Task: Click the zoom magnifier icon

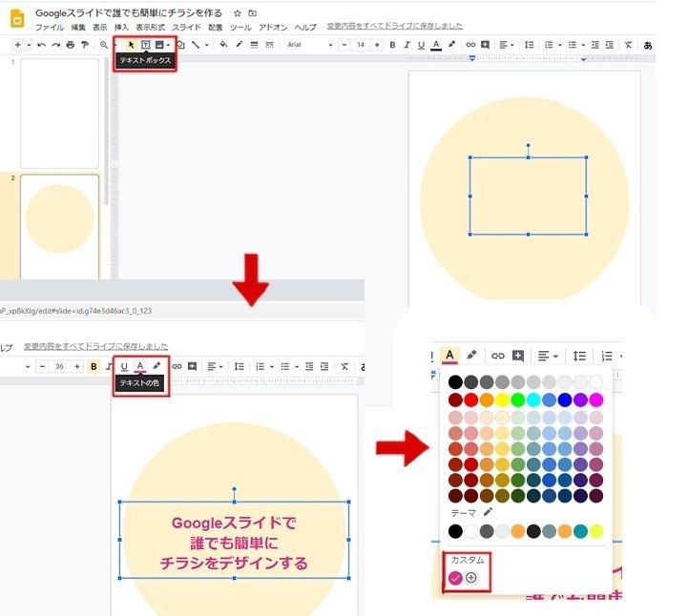Action: pos(104,45)
